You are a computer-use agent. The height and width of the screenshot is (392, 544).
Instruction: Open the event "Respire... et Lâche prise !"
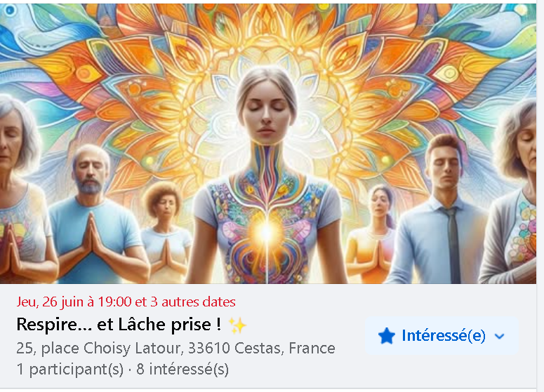tap(119, 325)
